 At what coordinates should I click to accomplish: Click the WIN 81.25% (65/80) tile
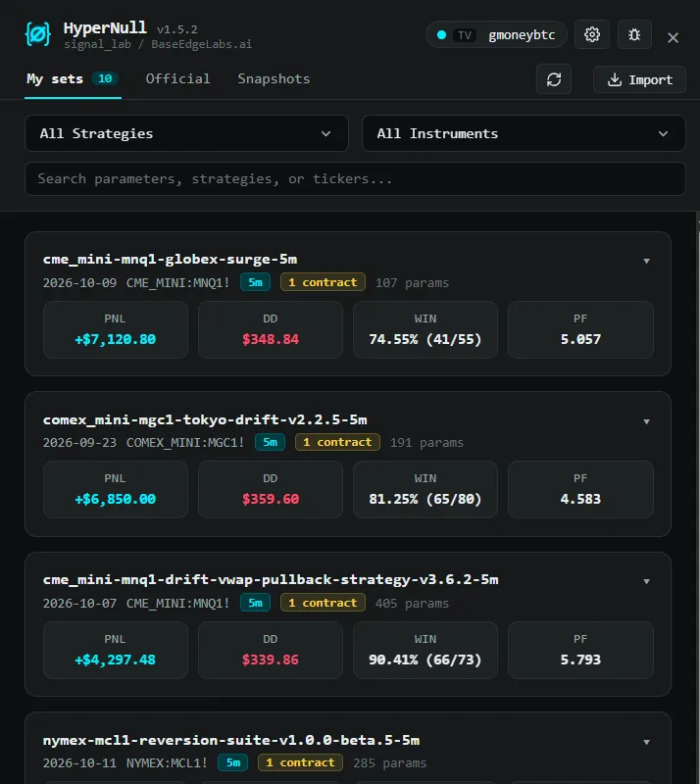[x=425, y=489]
